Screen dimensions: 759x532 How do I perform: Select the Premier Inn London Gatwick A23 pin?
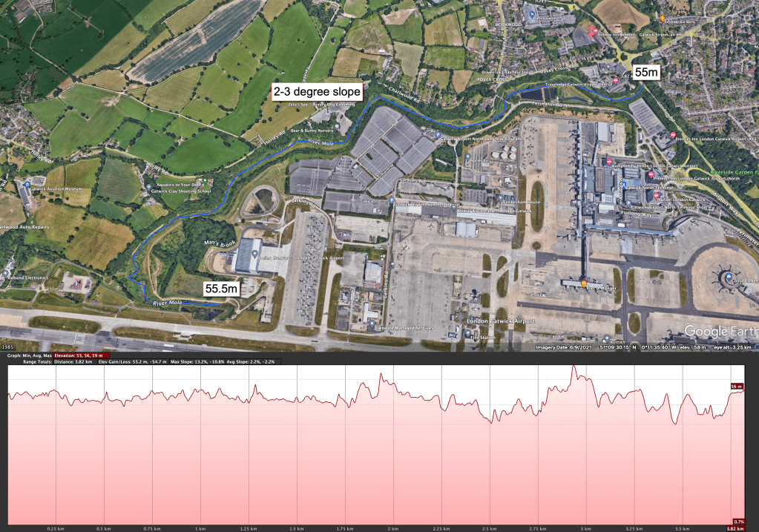pyautogui.click(x=671, y=134)
